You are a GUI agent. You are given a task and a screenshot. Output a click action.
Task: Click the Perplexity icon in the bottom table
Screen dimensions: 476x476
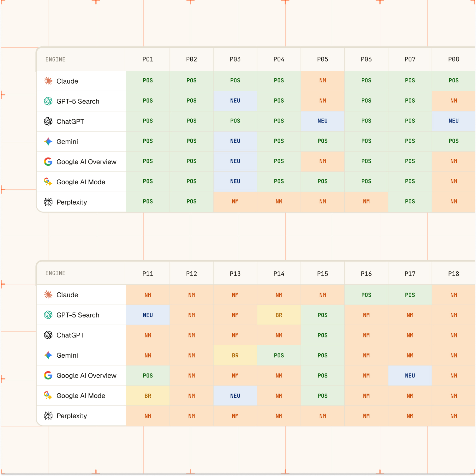(48, 416)
